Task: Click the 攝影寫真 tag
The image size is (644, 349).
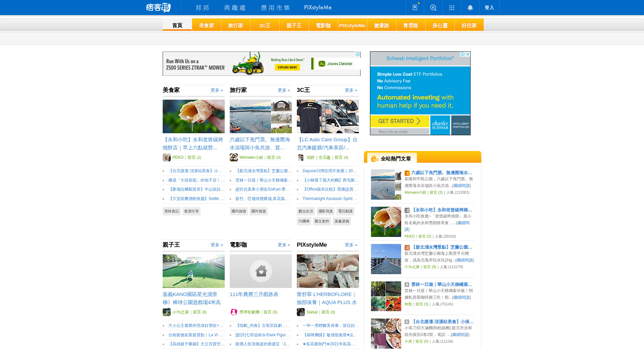Action: (x=326, y=211)
